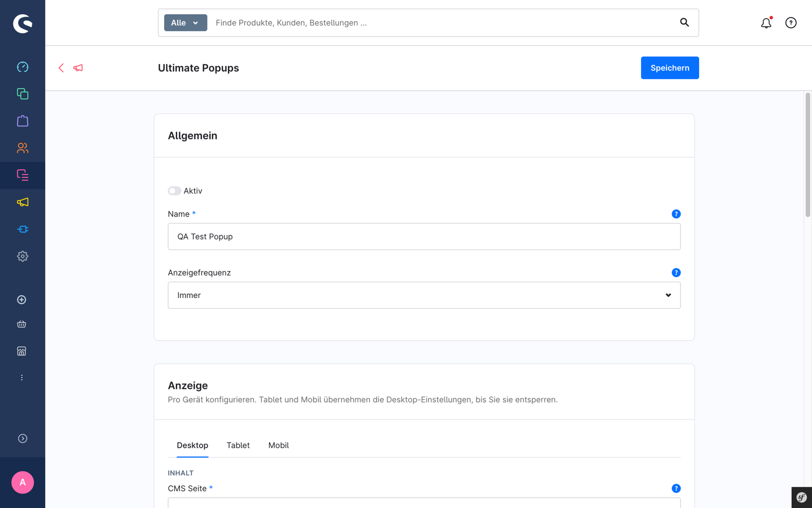Click the search magnifier icon
This screenshot has height=508, width=812.
click(684, 23)
